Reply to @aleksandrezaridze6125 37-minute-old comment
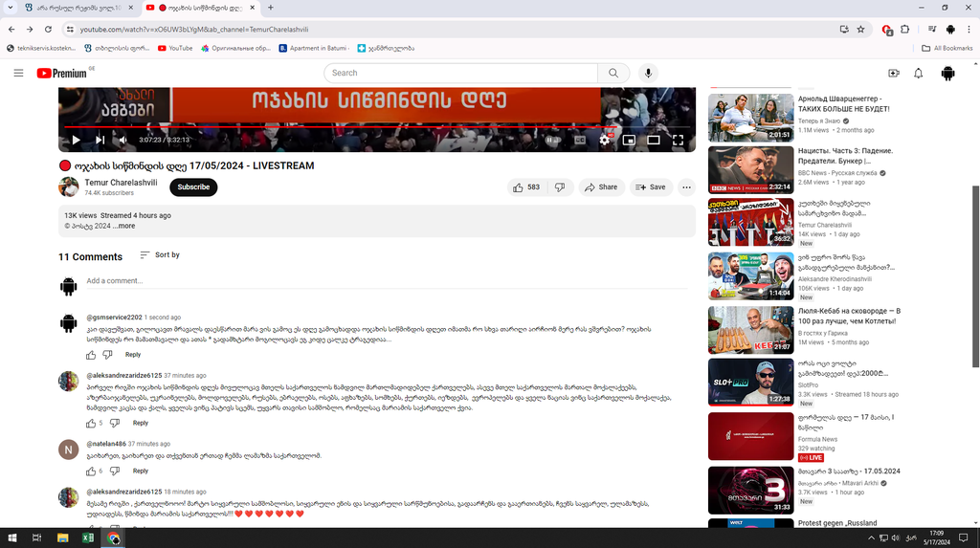Screen dimensions: 980x548 [x=141, y=423]
